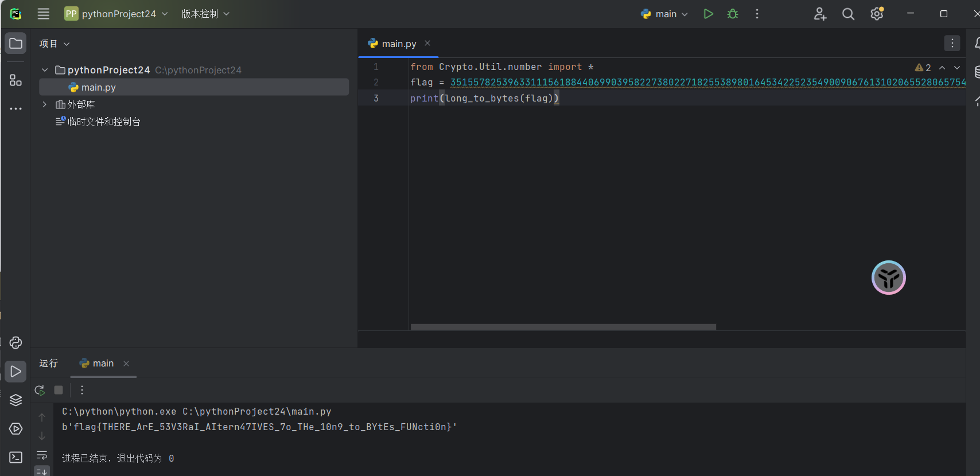Click the 进程已结束 exit code message
980x476 pixels.
(x=118, y=458)
